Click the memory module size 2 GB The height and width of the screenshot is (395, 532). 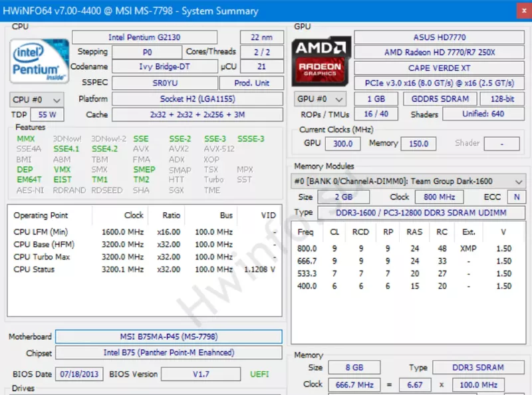(x=343, y=197)
